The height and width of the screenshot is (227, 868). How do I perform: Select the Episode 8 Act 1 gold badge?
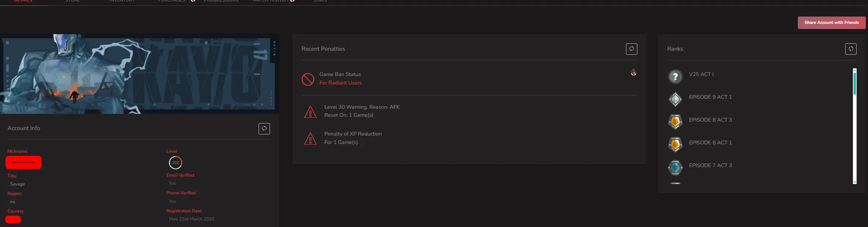coord(675,145)
